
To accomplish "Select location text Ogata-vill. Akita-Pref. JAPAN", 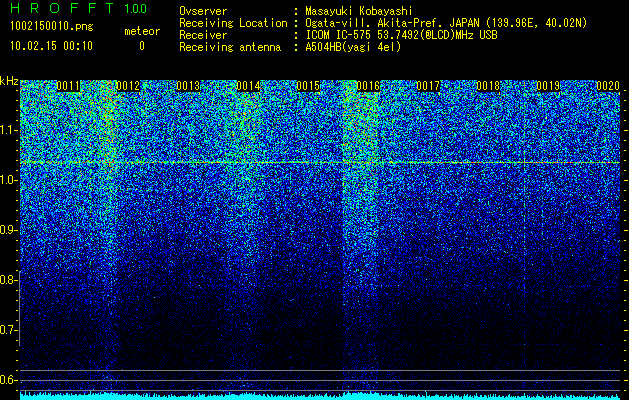I will 393,23.
